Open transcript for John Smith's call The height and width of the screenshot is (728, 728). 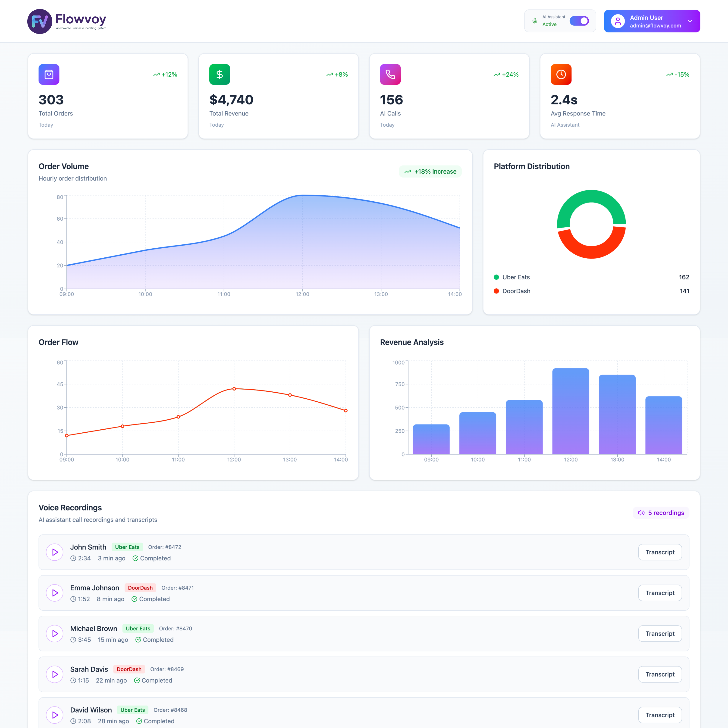click(660, 552)
